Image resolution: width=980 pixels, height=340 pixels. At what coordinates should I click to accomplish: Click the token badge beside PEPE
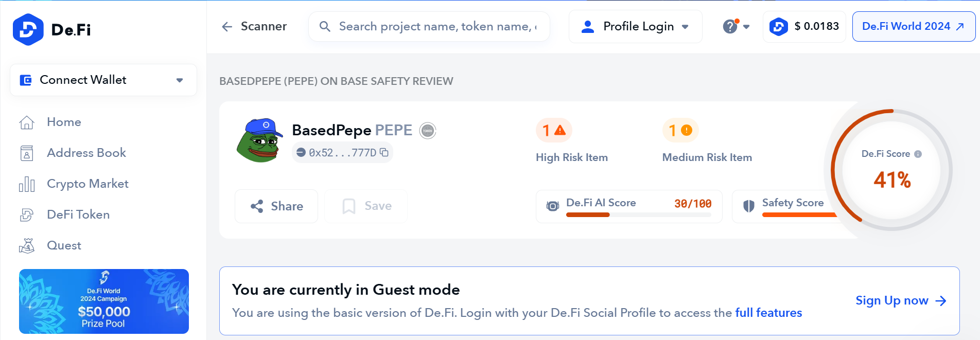pyautogui.click(x=427, y=131)
